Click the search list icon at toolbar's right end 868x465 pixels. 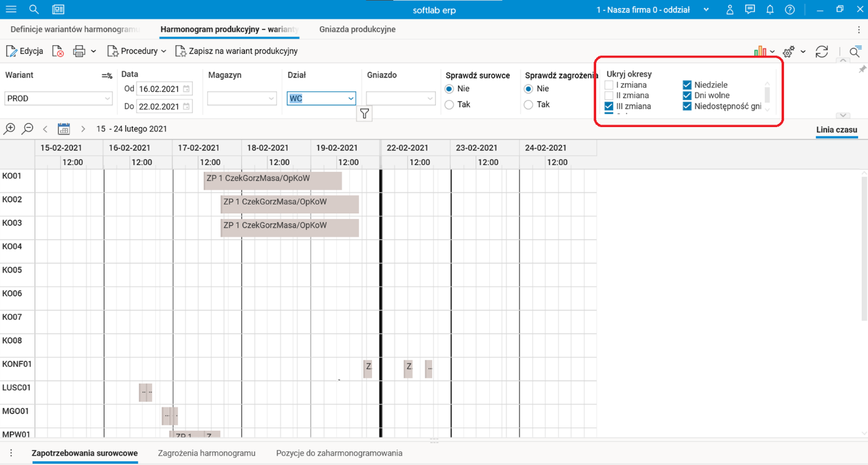[x=855, y=52]
